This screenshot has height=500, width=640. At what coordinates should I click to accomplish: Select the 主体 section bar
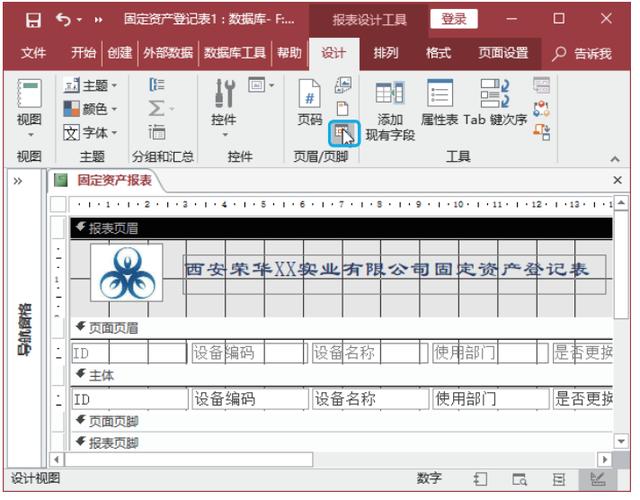coord(341,375)
